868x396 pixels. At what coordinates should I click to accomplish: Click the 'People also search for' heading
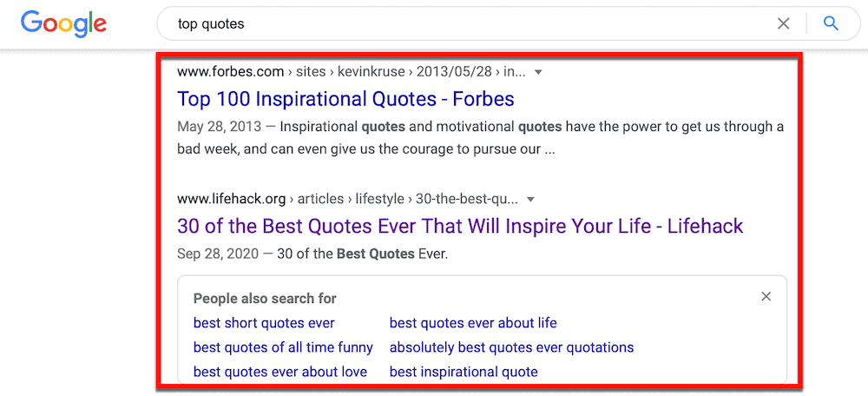point(265,299)
